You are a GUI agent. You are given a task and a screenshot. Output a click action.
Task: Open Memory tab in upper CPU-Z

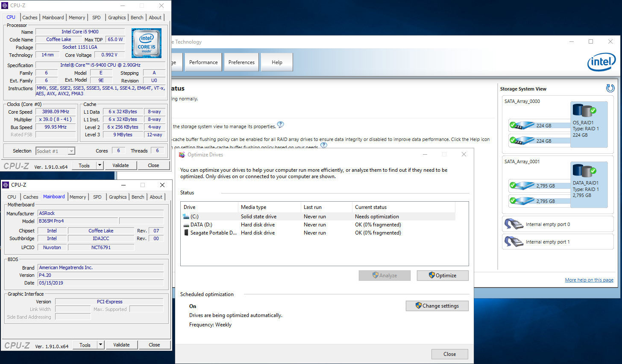pyautogui.click(x=77, y=18)
